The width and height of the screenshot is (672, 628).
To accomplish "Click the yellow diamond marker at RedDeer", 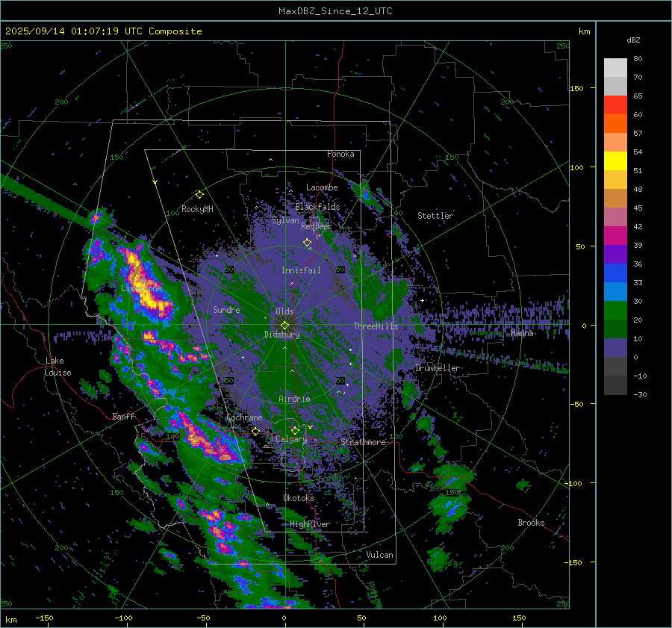I will point(307,243).
